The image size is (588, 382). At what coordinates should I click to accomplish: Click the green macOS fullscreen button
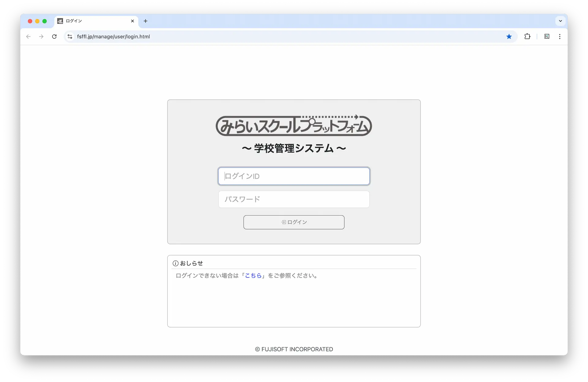44,21
